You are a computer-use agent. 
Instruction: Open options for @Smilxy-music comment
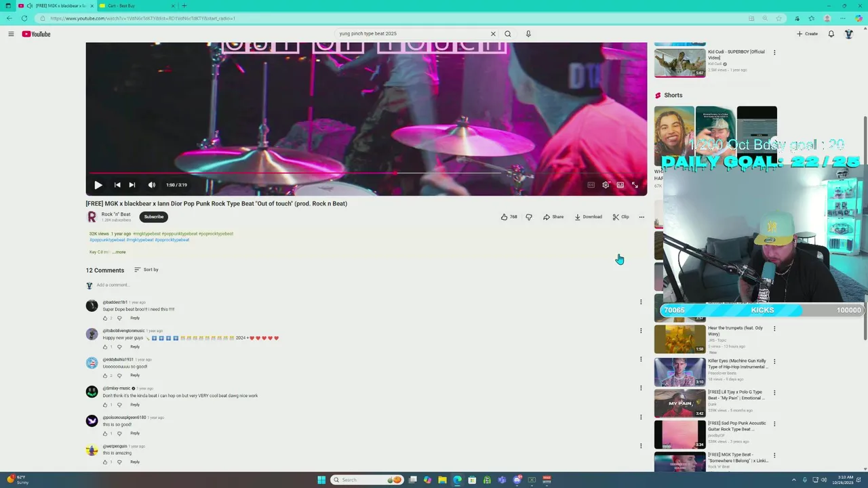tap(641, 388)
